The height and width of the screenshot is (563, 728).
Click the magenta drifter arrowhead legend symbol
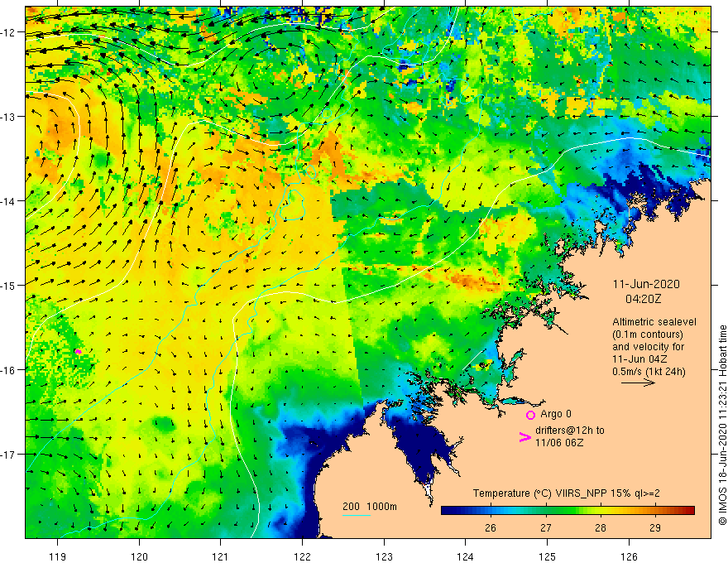click(525, 436)
